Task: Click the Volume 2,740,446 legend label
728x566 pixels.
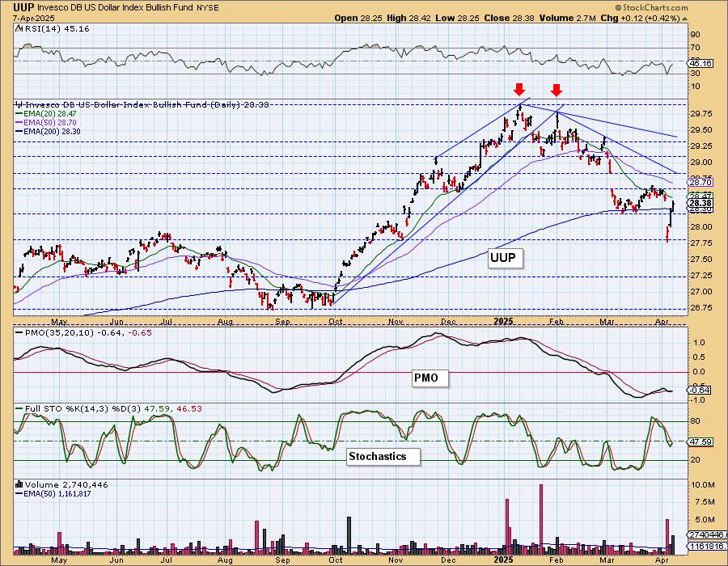Action: [x=66, y=485]
